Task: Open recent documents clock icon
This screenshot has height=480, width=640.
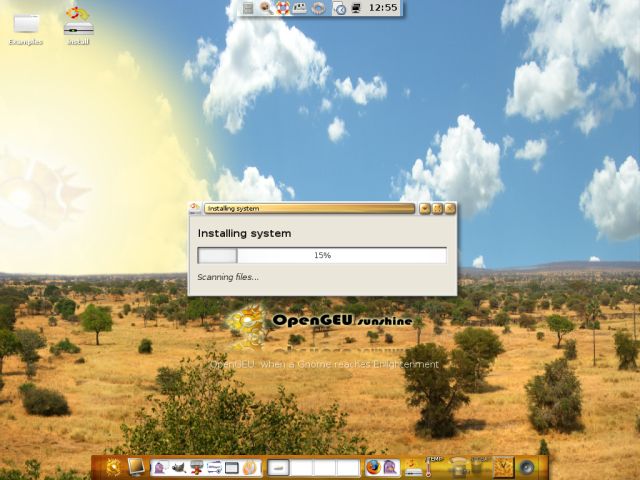Action: pyautogui.click(x=339, y=8)
